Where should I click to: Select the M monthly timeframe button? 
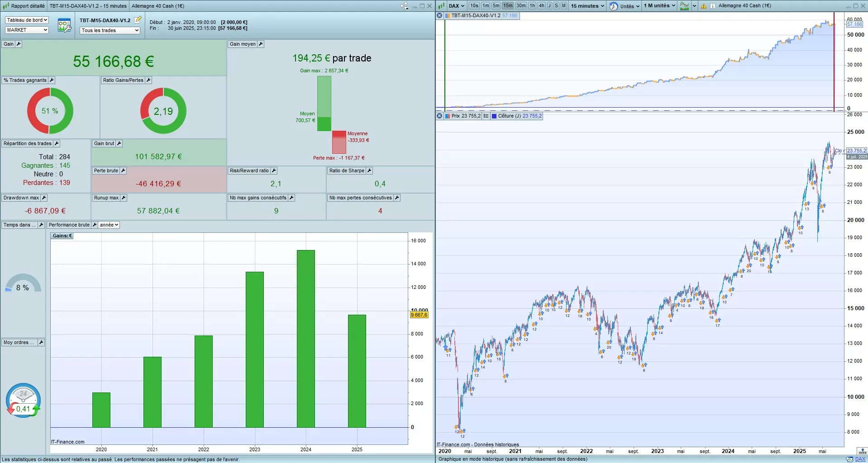click(564, 6)
